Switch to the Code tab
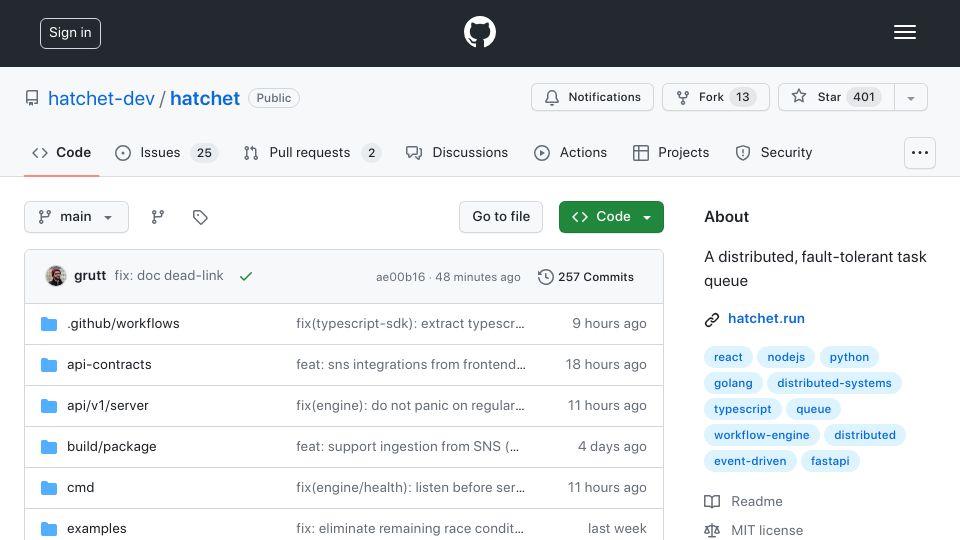The height and width of the screenshot is (540, 960). point(61,152)
